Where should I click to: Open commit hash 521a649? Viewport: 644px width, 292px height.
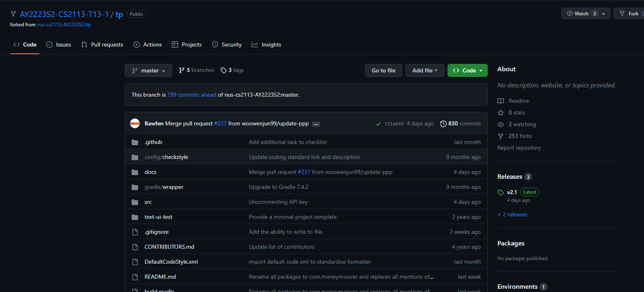[394, 124]
